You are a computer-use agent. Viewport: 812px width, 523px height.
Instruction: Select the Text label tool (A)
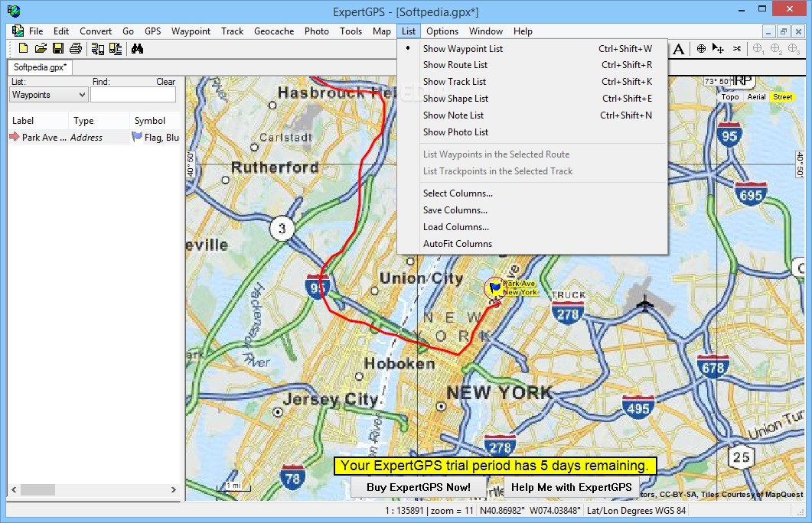679,49
